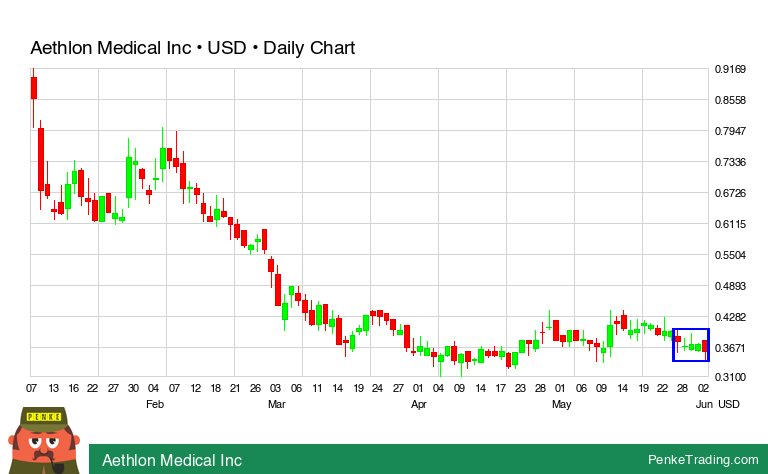Select the Apr month label
The height and width of the screenshot is (474, 768).
pyautogui.click(x=419, y=404)
